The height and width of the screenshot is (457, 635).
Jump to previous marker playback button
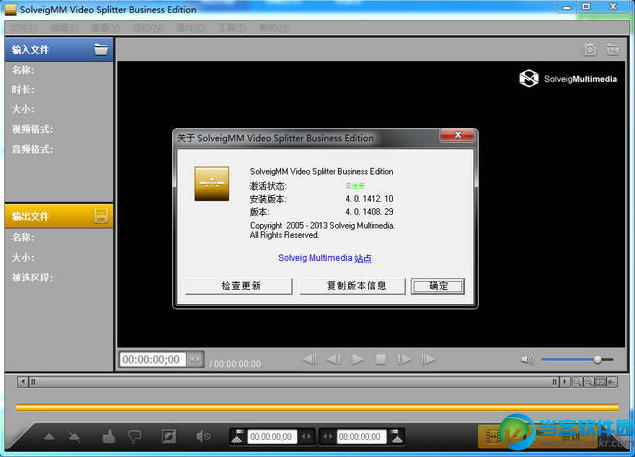(310, 359)
